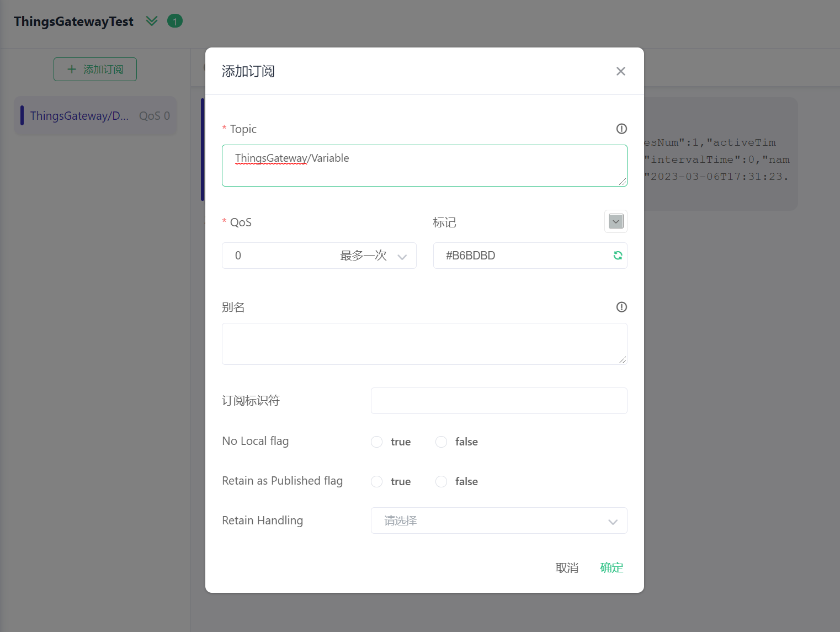Click the plus icon in 添加订阅 button
This screenshot has height=632, width=840.
point(72,70)
